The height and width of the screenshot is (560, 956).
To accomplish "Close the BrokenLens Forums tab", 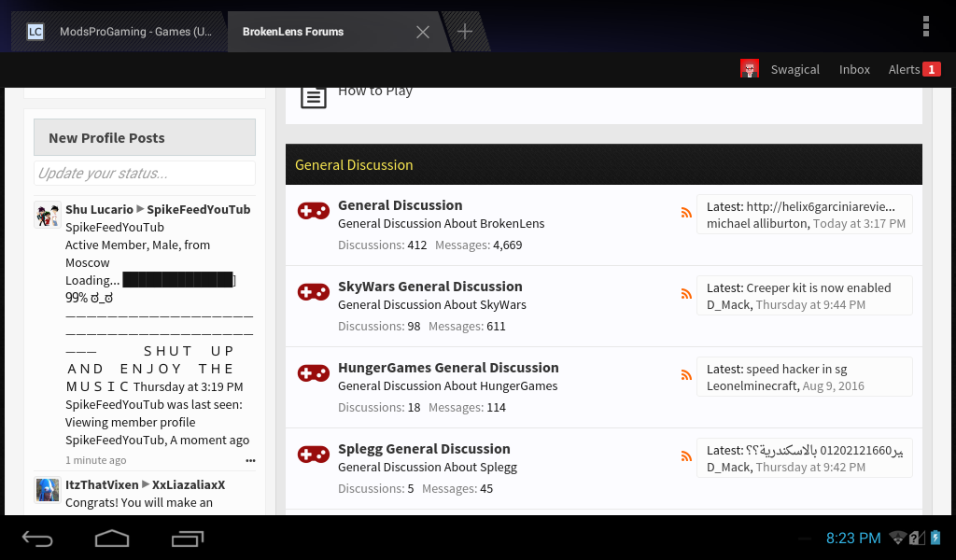I will click(423, 32).
